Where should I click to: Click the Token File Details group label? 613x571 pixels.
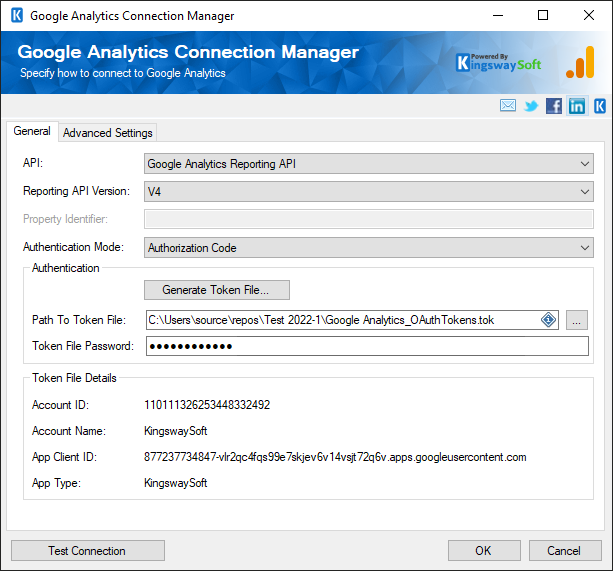(74, 378)
